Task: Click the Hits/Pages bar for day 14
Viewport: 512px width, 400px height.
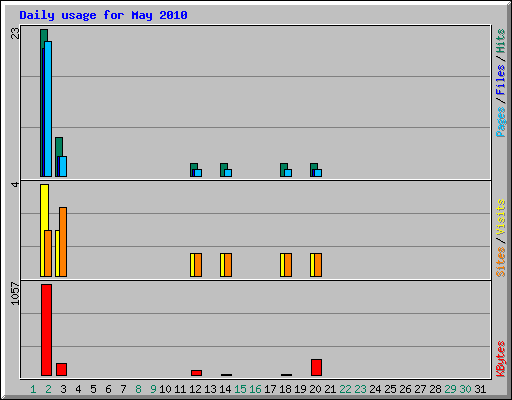Action: (x=226, y=170)
